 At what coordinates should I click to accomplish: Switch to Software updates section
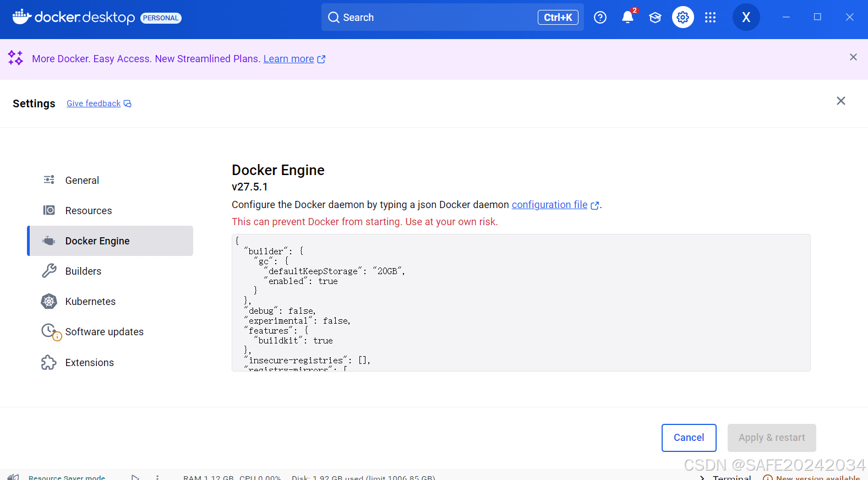pos(104,332)
